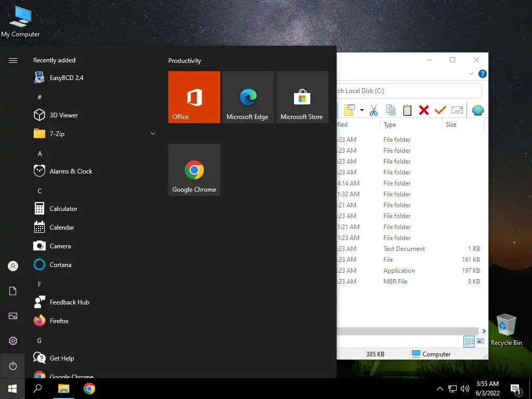Screen dimensions: 532x399
Task: Launch the Camera app
Action: click(95, 246)
